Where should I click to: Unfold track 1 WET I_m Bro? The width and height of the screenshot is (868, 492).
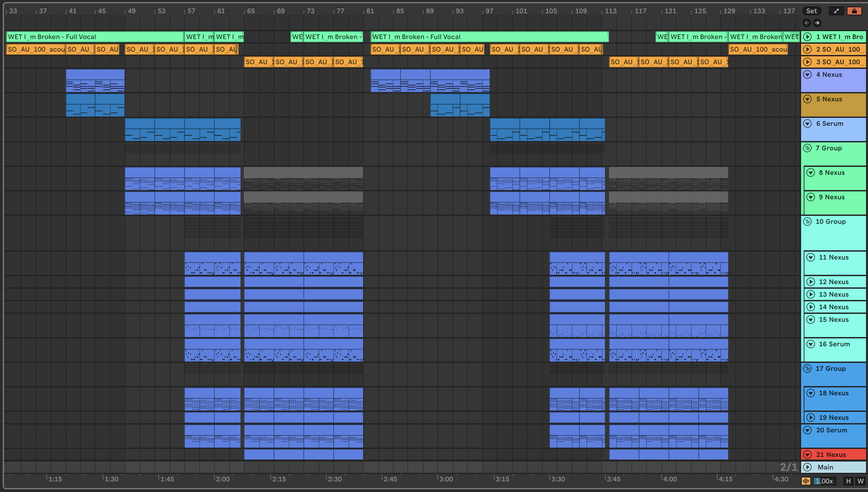click(x=807, y=37)
